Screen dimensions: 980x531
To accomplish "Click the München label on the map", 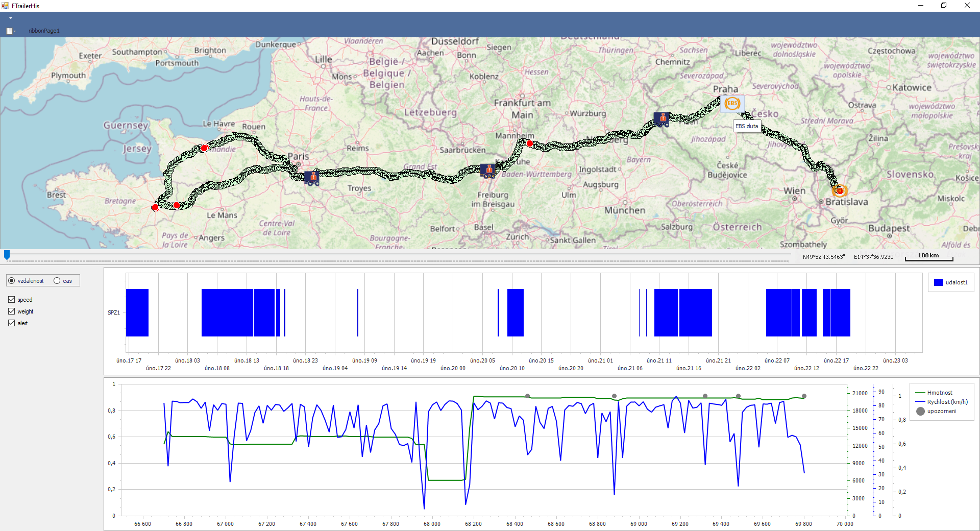I will (x=625, y=210).
